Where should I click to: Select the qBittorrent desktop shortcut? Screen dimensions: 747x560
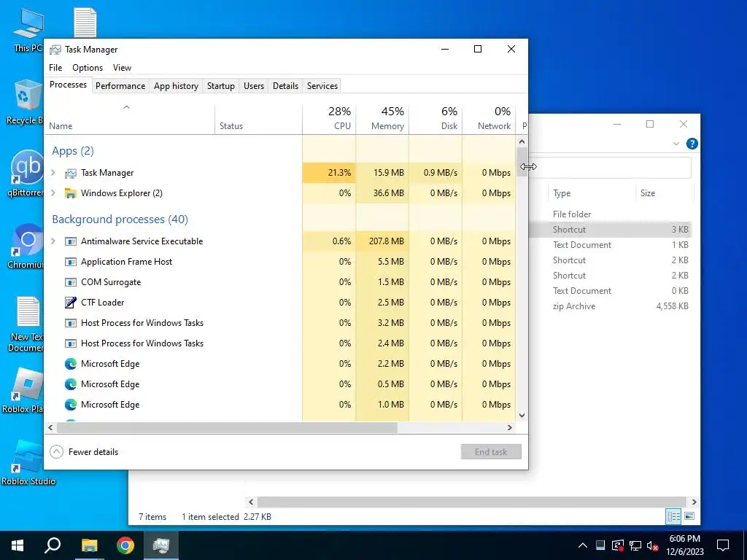point(26,174)
